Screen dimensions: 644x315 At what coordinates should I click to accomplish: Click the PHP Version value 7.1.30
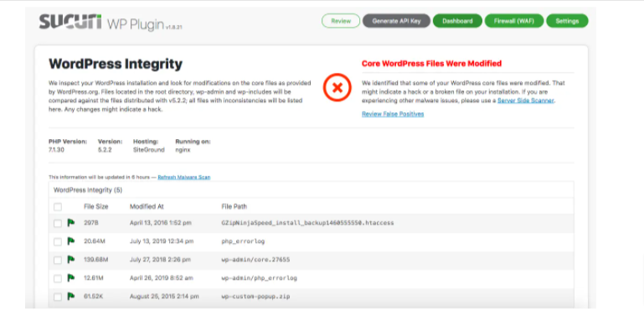pos(56,150)
